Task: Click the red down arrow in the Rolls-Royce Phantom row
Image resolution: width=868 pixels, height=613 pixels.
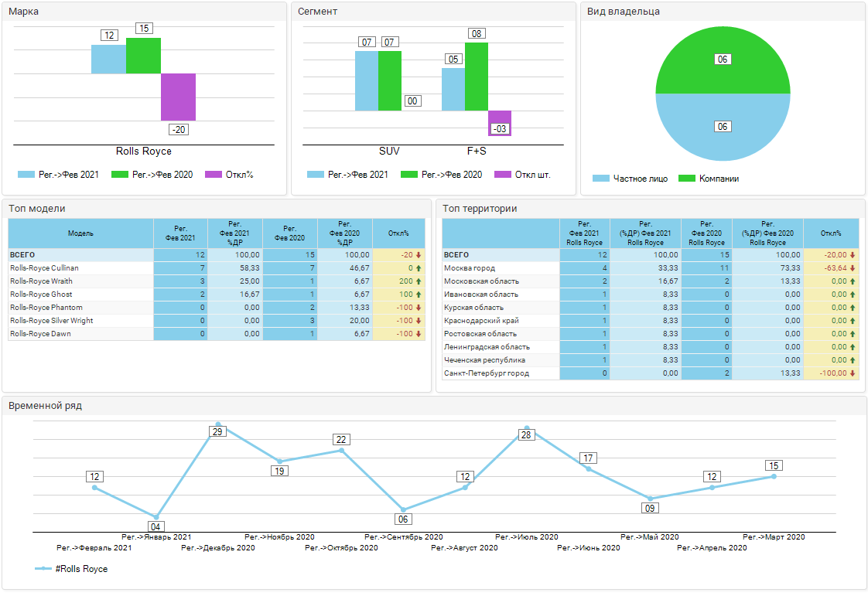Action: point(419,308)
